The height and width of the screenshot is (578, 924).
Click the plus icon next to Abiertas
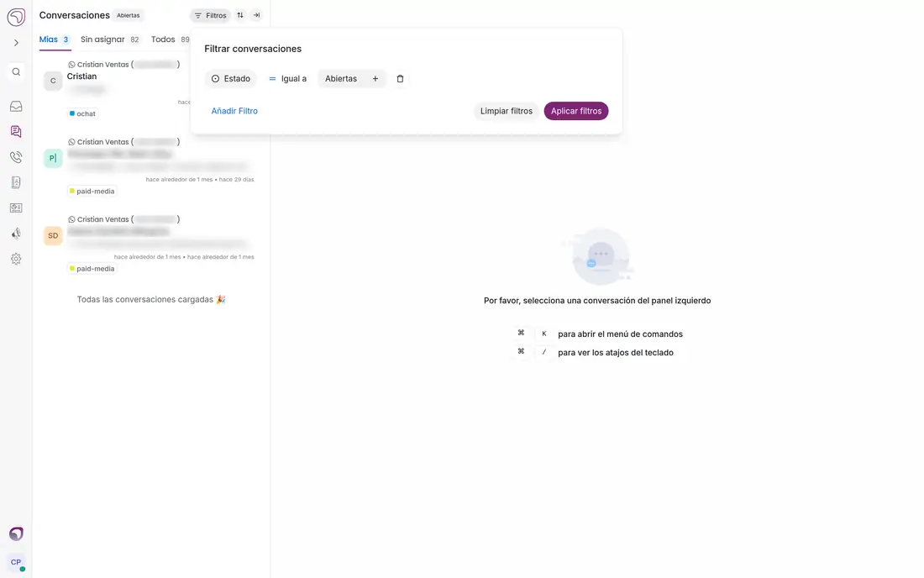tap(375, 78)
